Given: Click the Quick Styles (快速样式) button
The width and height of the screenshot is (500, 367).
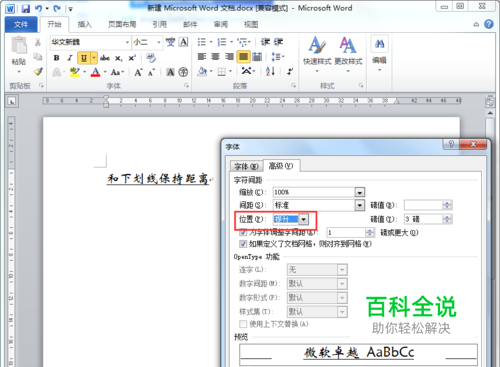Looking at the screenshot, I should point(317,53).
